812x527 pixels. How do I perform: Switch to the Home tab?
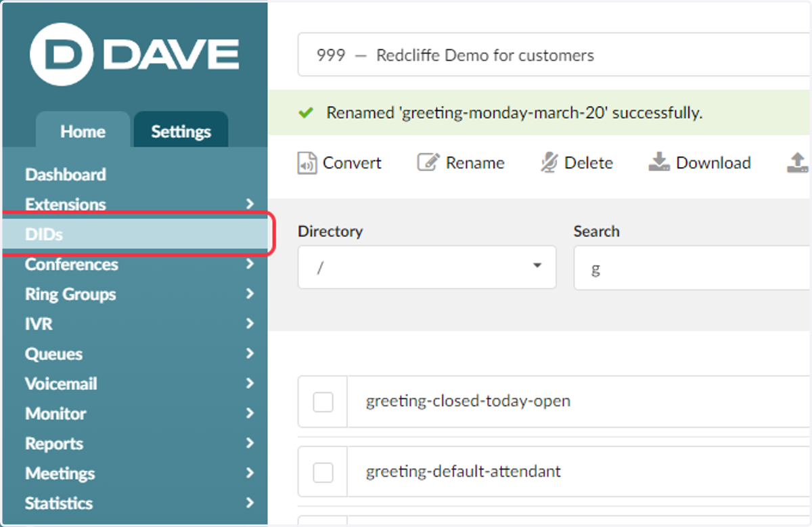pyautogui.click(x=83, y=131)
